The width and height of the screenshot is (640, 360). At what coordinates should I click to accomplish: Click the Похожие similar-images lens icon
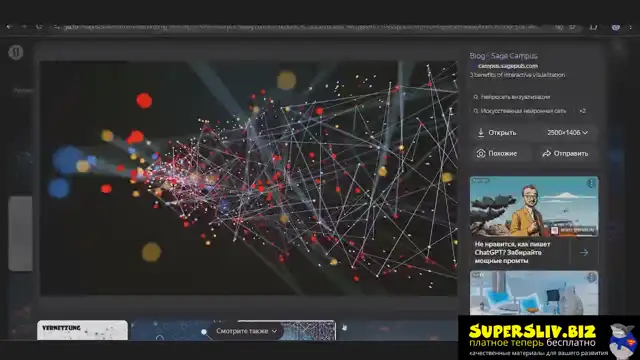(x=481, y=153)
